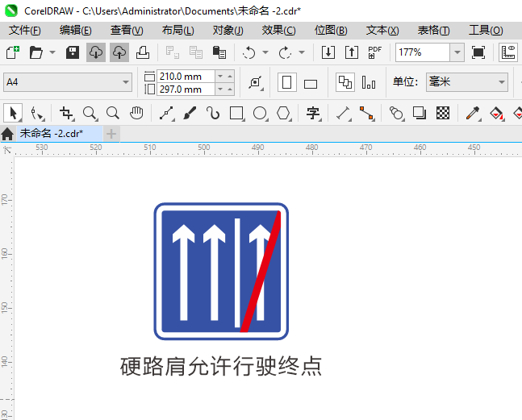Viewport: 522px width, 420px height.
Task: Open the 效果(C) menu
Action: pos(278,31)
